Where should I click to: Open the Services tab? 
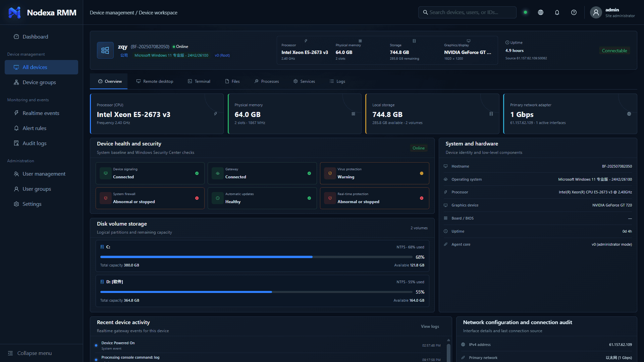tap(304, 81)
